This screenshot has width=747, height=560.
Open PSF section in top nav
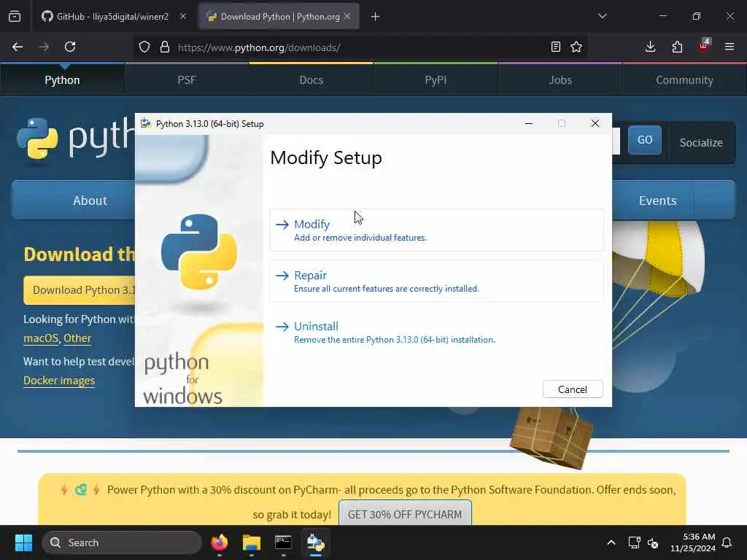pyautogui.click(x=187, y=80)
